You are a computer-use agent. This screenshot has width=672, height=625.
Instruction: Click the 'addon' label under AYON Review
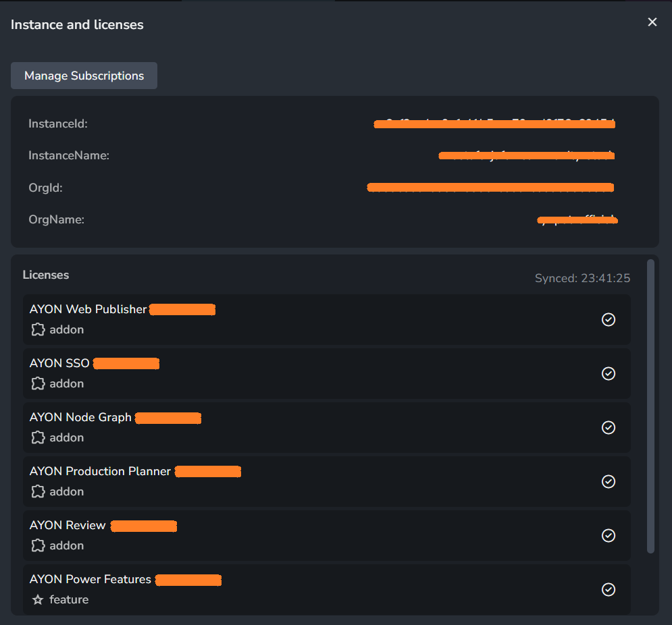tap(66, 545)
